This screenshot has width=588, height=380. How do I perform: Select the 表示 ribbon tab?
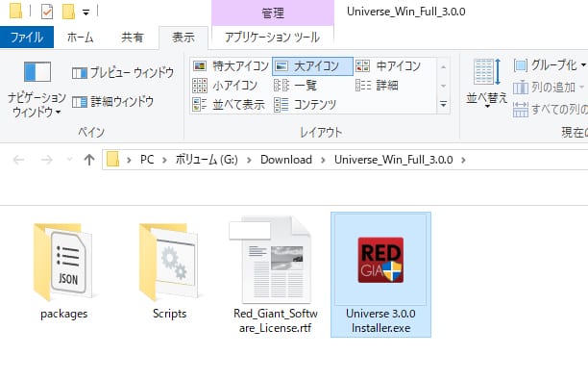click(x=183, y=38)
